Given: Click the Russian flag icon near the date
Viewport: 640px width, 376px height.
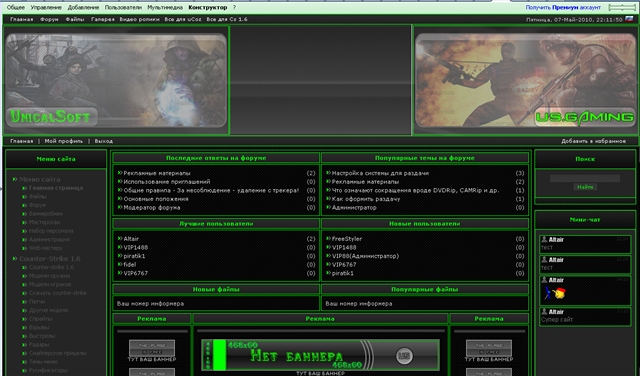Looking at the screenshot, I should (x=629, y=19).
